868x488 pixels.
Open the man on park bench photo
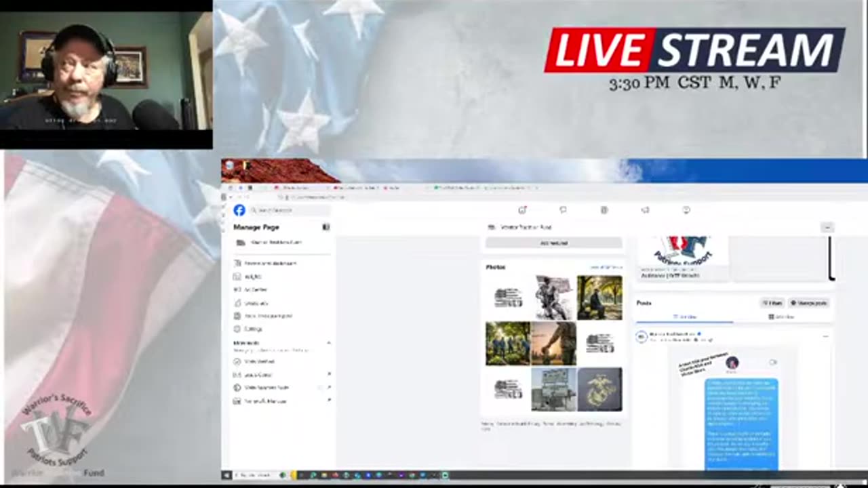point(599,298)
